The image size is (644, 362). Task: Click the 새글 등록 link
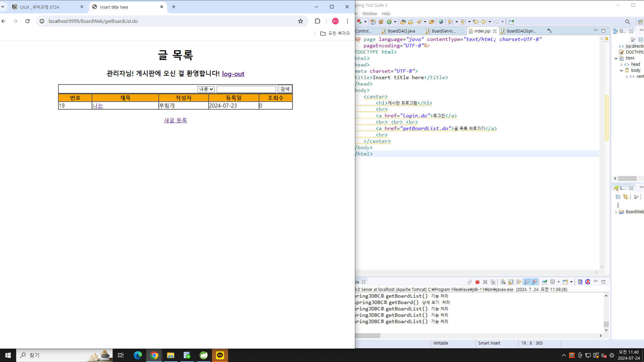pos(175,120)
